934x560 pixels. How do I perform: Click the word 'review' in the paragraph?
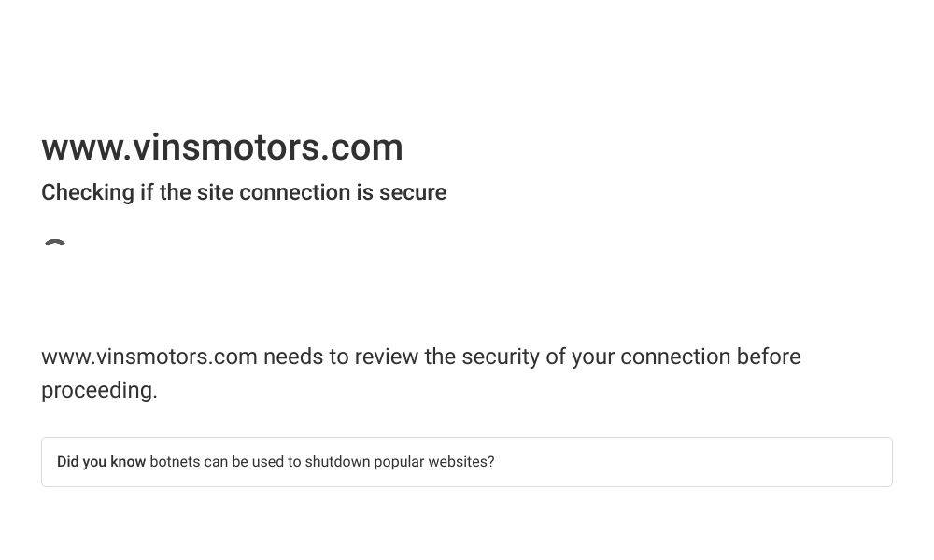click(x=386, y=357)
